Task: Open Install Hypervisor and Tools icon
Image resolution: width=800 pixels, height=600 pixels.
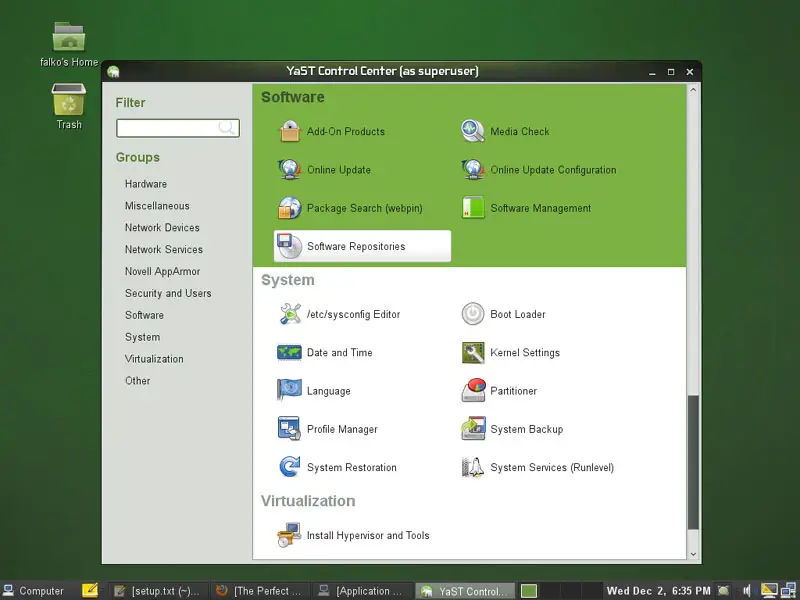Action: 289,535
